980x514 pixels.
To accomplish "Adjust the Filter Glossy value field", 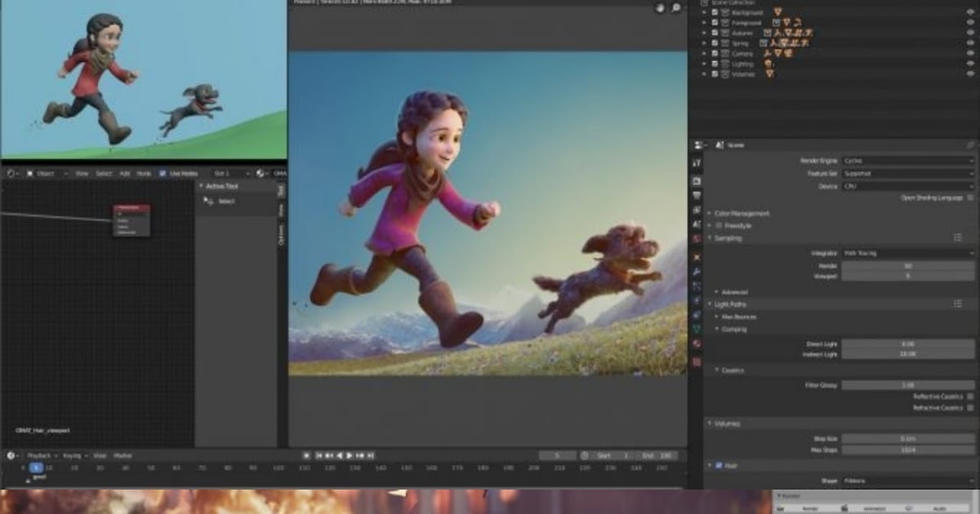I will click(906, 383).
